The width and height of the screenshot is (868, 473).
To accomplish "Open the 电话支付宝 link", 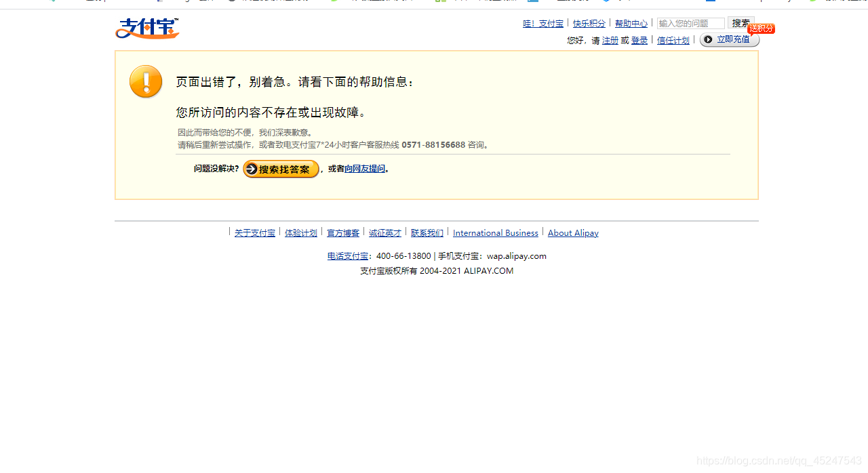I will point(348,256).
